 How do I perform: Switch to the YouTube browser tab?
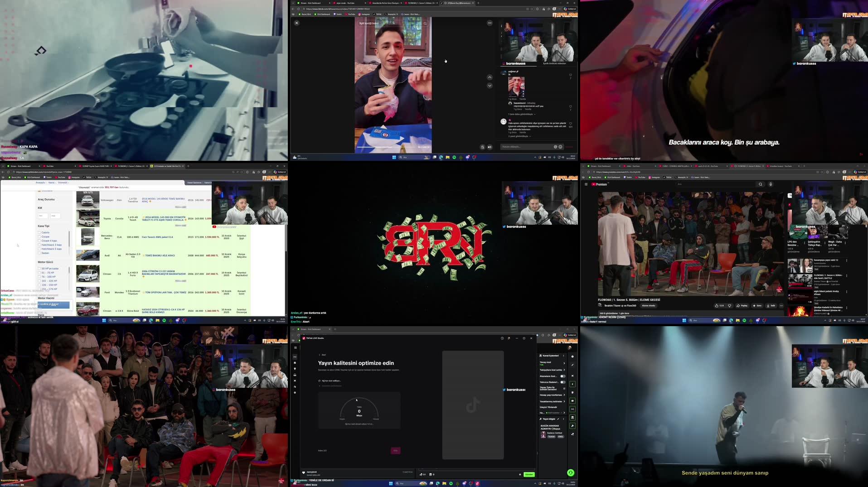[x=634, y=166]
